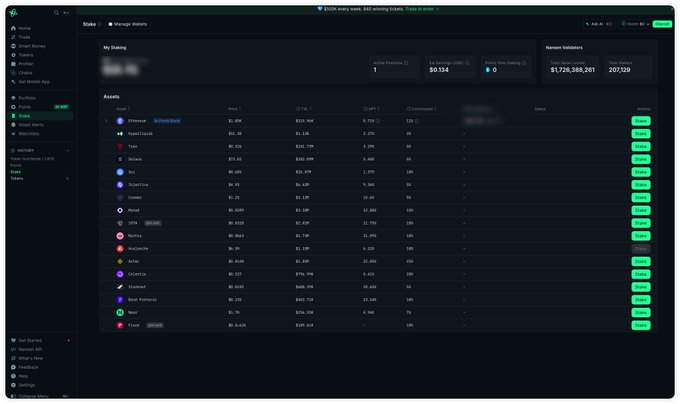680x404 pixels.
Task: Click Stake button for Monad
Action: point(641,210)
